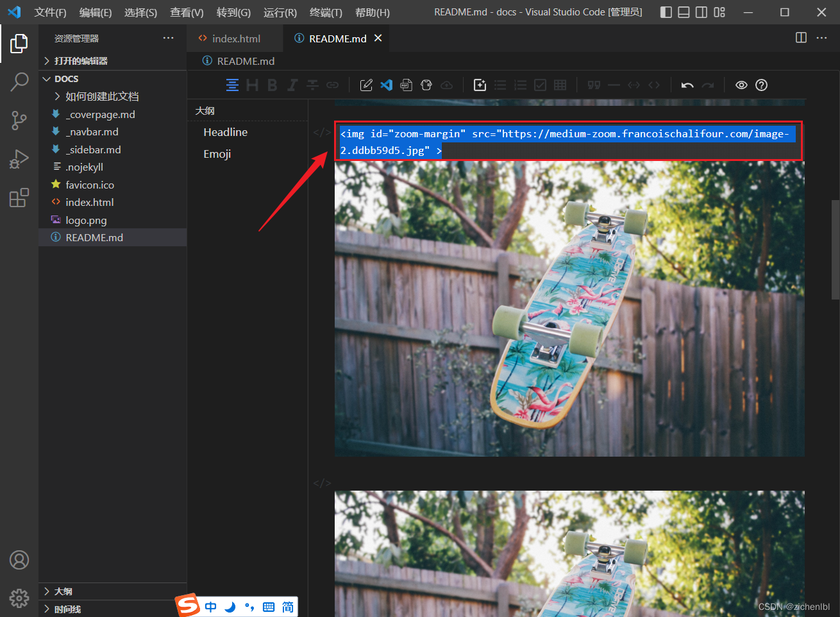This screenshot has height=617, width=840.
Task: Expand the 时间线 section
Action: click(x=112, y=609)
